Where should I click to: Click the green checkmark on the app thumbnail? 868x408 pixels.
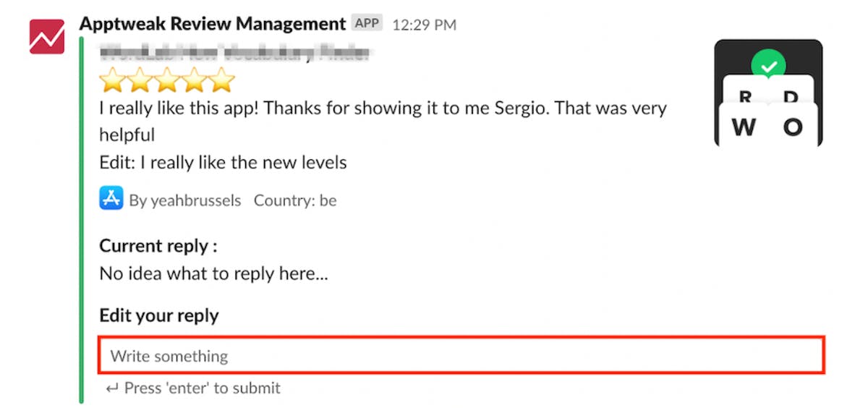click(x=768, y=67)
